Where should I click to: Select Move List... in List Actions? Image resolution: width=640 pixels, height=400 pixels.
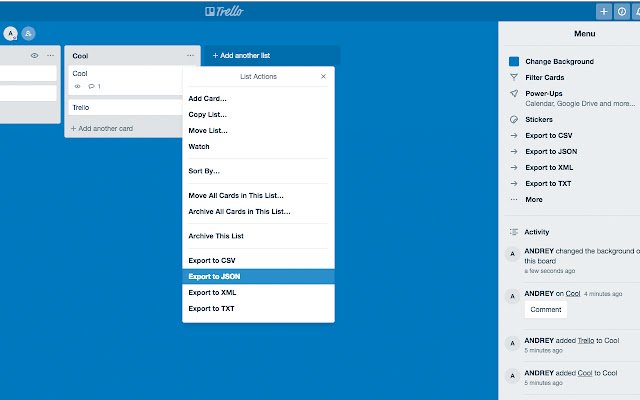[258, 131]
